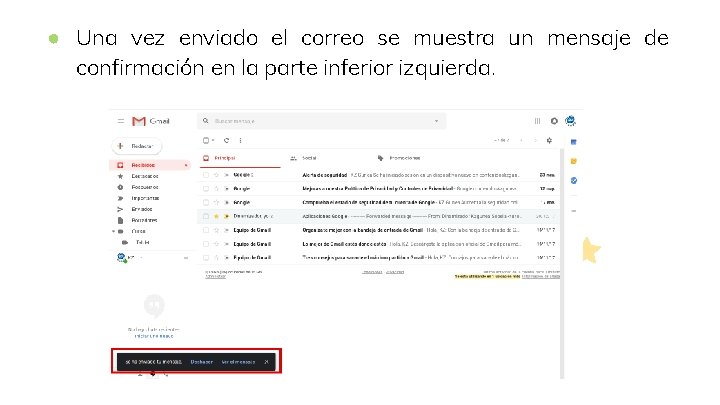Click the Social people icon
The width and height of the screenshot is (720, 405).
(x=293, y=158)
